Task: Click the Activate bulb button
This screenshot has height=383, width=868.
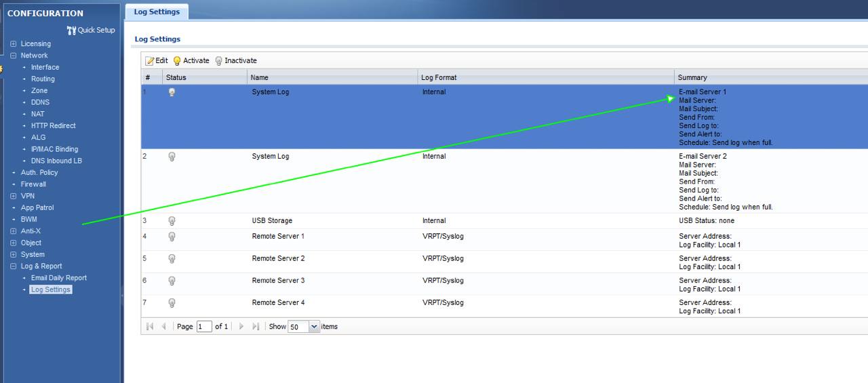Action: coord(191,60)
